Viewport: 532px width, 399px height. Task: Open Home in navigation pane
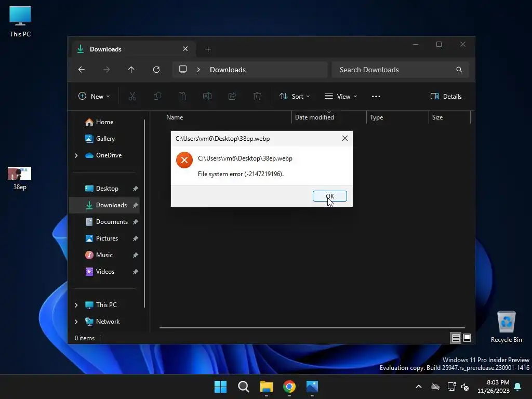coord(104,122)
